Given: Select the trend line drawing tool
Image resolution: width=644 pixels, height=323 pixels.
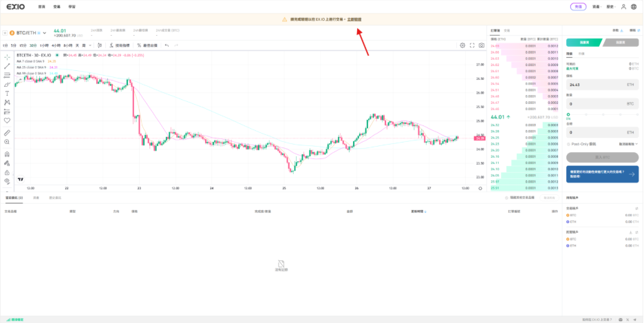Looking at the screenshot, I should pyautogui.click(x=7, y=66).
